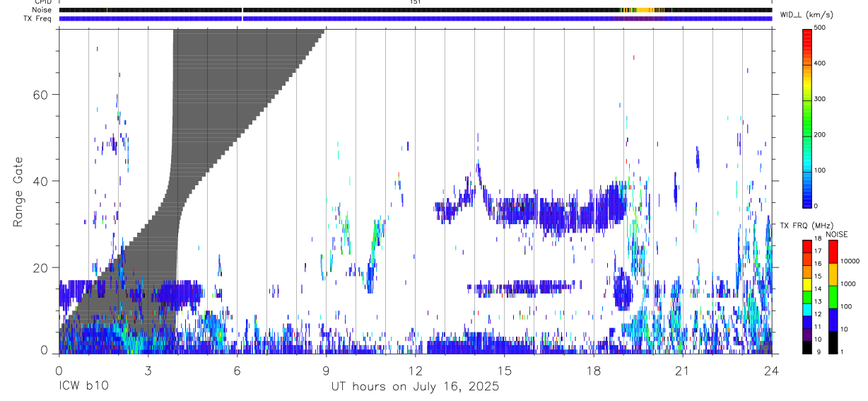The image size is (868, 401).
Task: Click the 'WID⊥ (km/s)' color bar title
Action: pyautogui.click(x=807, y=15)
